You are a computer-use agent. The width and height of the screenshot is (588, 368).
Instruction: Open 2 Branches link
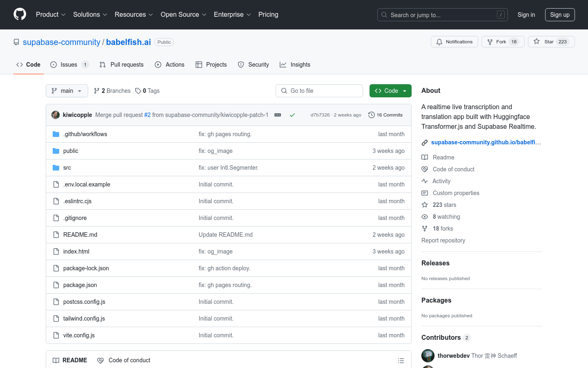(x=112, y=91)
